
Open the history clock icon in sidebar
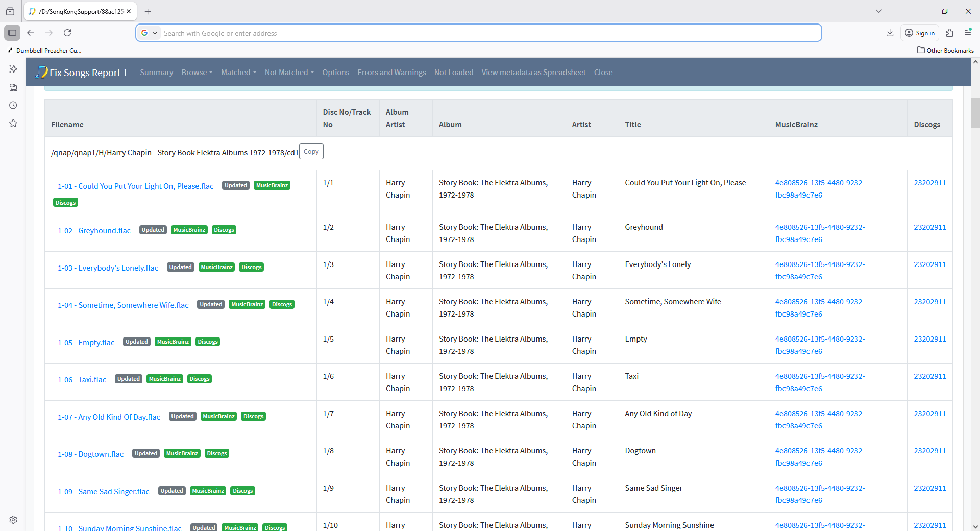point(13,105)
